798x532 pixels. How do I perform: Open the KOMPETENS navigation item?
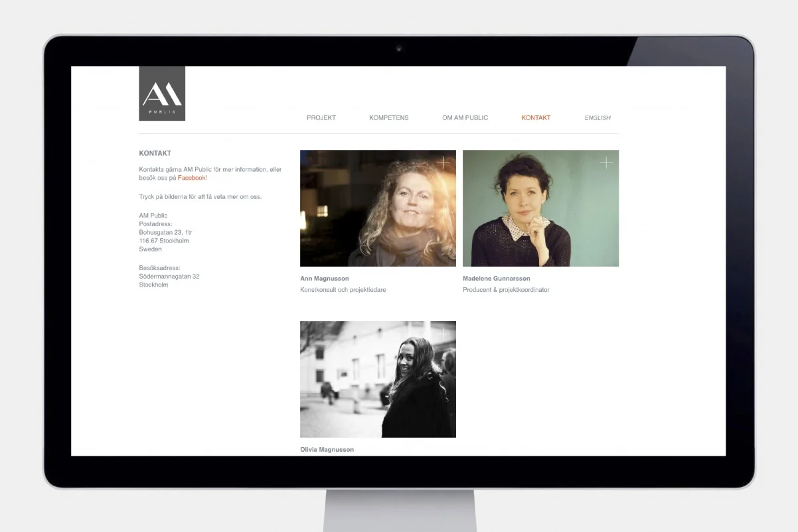pyautogui.click(x=388, y=117)
